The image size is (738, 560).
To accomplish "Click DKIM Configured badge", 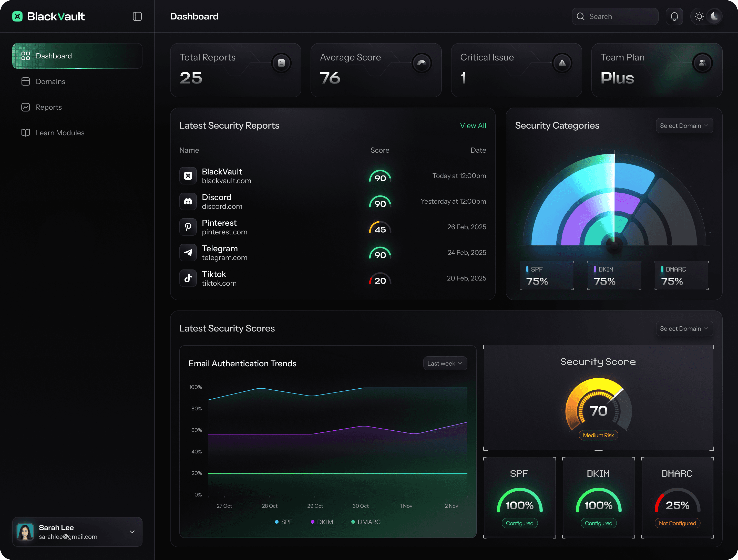I will [599, 523].
